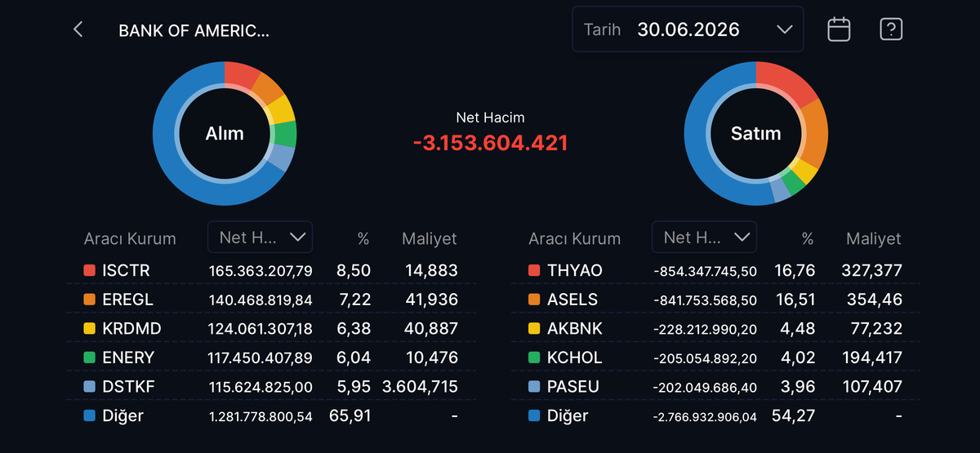Select the KRDMD stock entry
The image size is (980, 453).
[131, 328]
